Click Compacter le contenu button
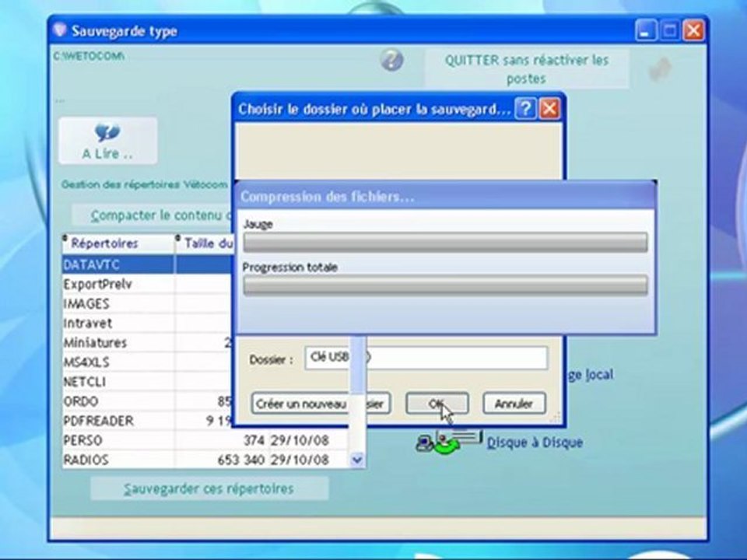 153,215
